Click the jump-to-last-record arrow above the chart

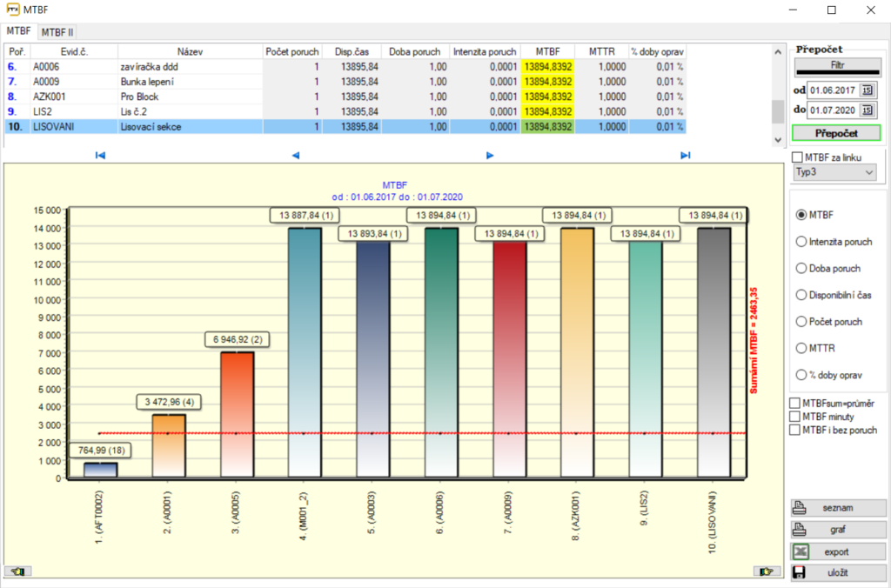(x=684, y=155)
